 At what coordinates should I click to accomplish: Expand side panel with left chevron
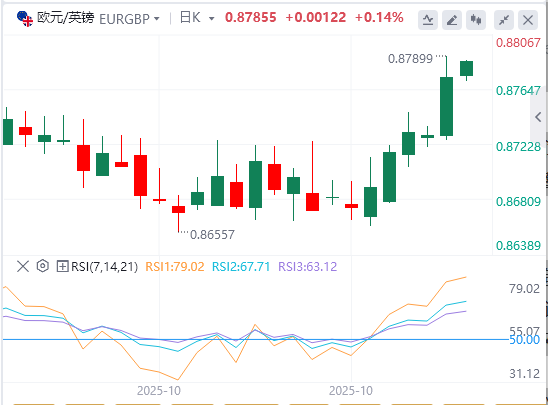pos(538,117)
